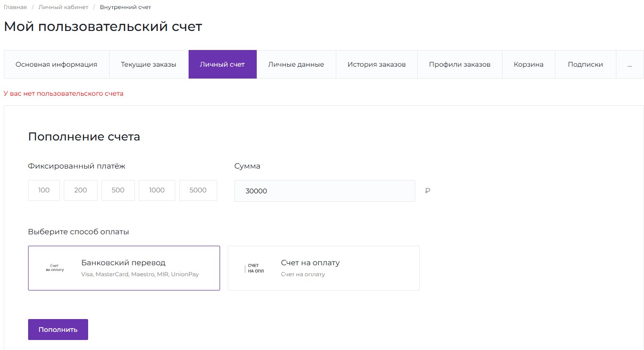Choose the 200 fixed payment amount
The width and height of the screenshot is (644, 350).
click(80, 190)
